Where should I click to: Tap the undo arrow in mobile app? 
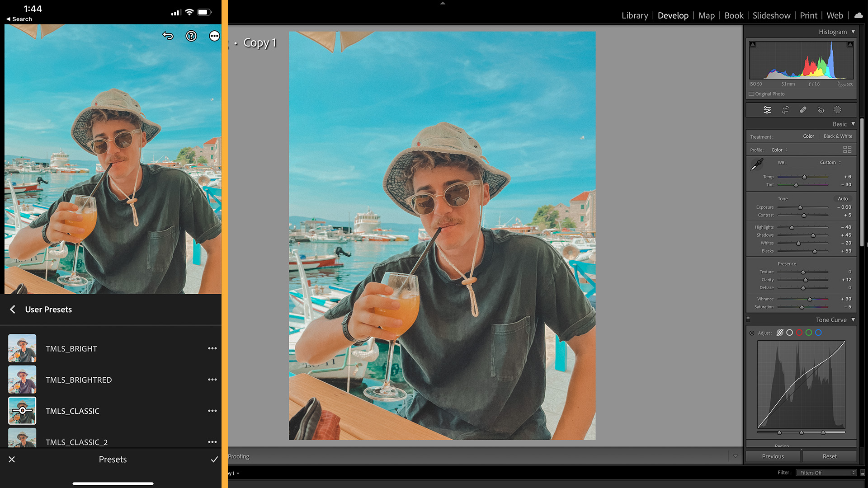(x=168, y=36)
